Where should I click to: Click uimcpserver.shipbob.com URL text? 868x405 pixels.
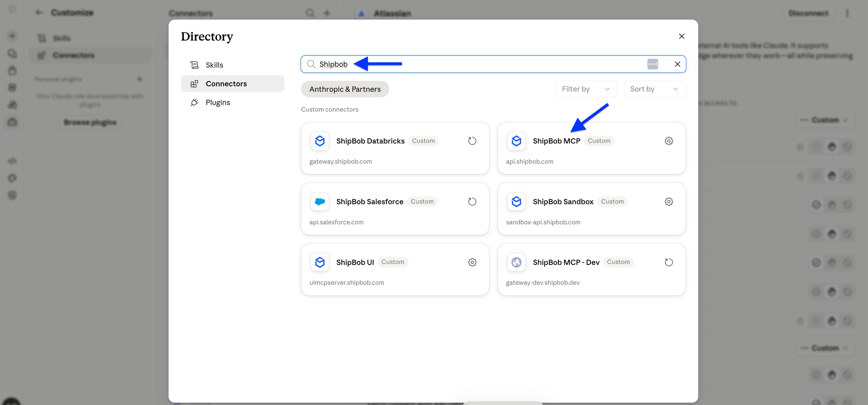(347, 282)
